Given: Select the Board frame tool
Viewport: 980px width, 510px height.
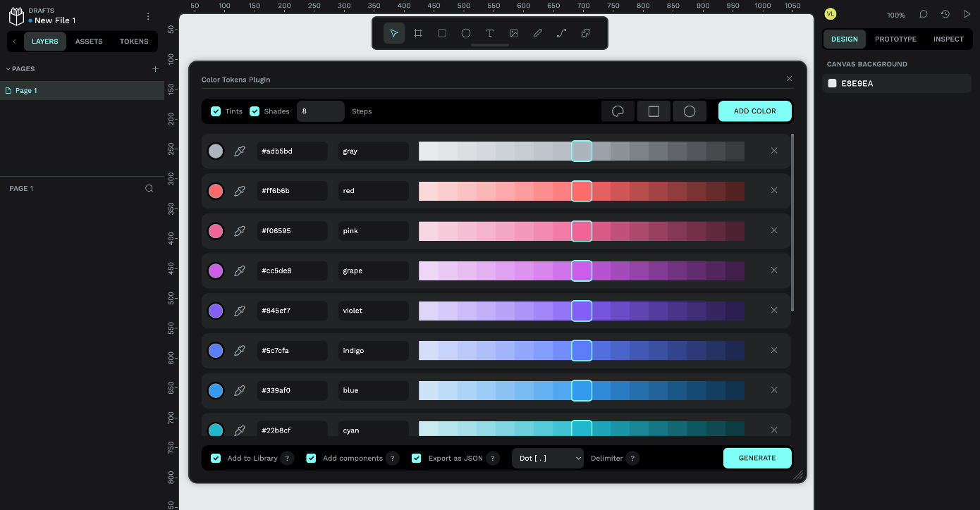Looking at the screenshot, I should [418, 33].
